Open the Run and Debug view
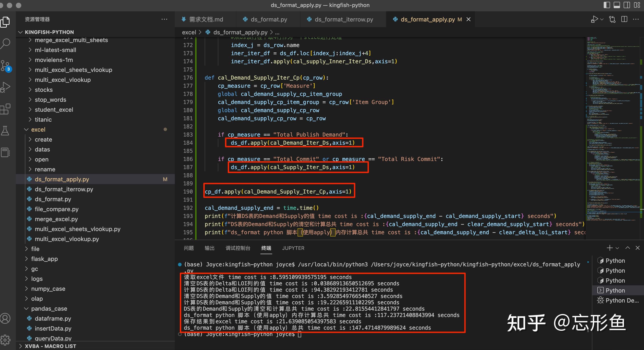This screenshot has width=644, height=350. 5,87
